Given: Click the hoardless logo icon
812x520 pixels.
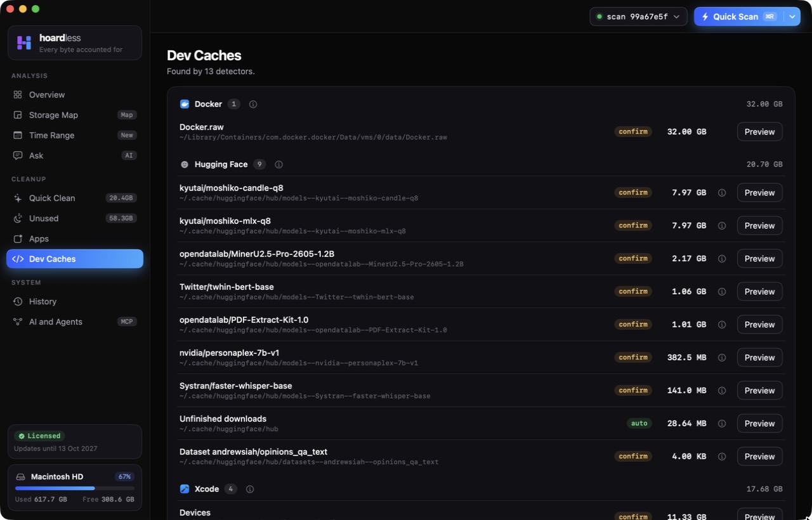Looking at the screenshot, I should 24,42.
